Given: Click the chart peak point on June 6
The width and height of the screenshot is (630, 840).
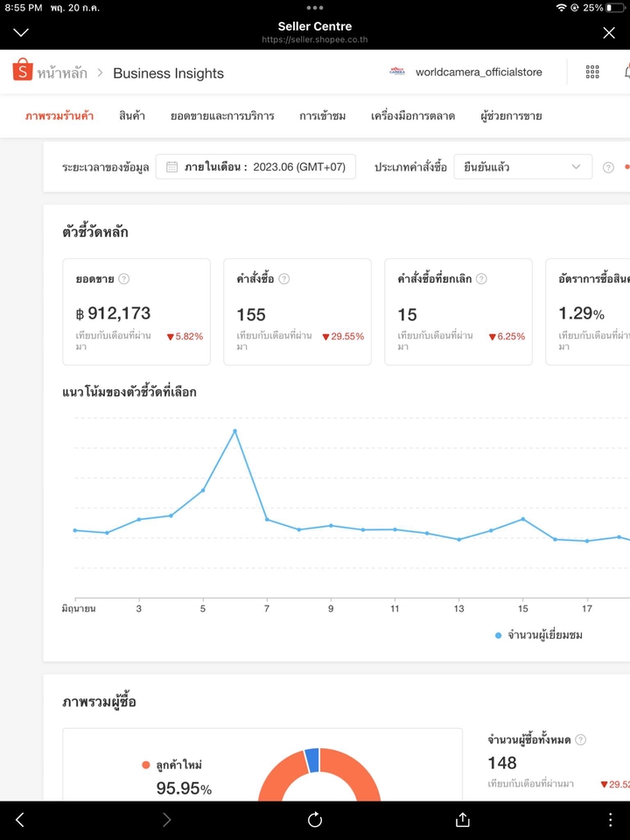Looking at the screenshot, I should pyautogui.click(x=234, y=430).
